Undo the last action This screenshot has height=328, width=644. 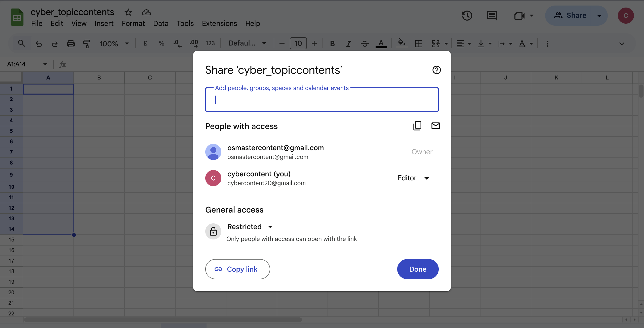39,43
